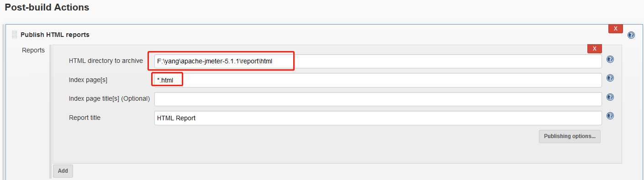The height and width of the screenshot is (180, 644).
Task: Show help for Report title field
Action: [610, 116]
